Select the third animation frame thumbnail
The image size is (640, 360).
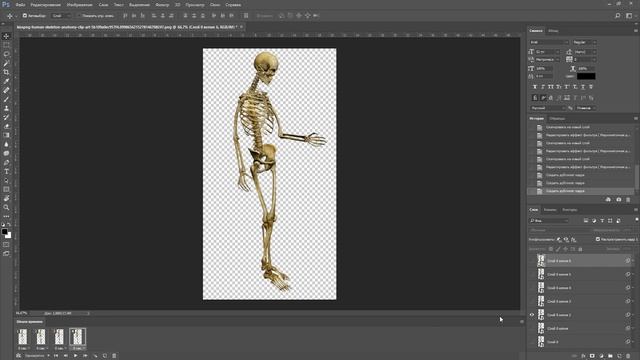pyautogui.click(x=59, y=337)
